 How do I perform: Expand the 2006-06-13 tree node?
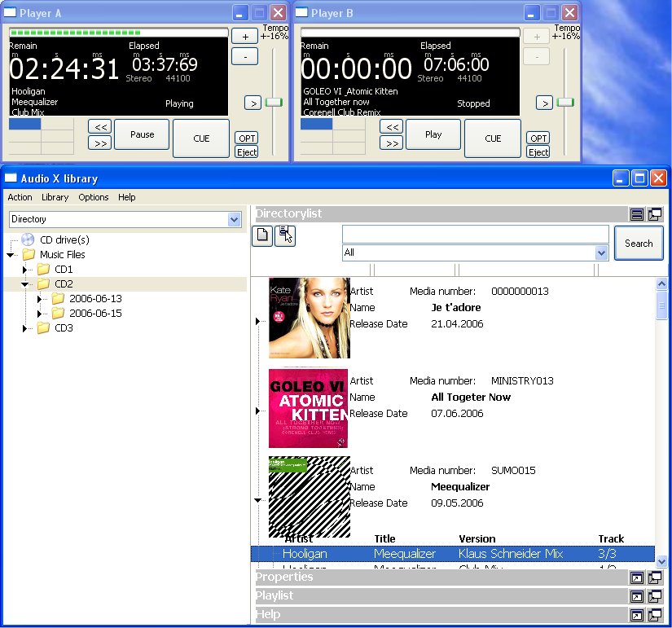point(39,299)
